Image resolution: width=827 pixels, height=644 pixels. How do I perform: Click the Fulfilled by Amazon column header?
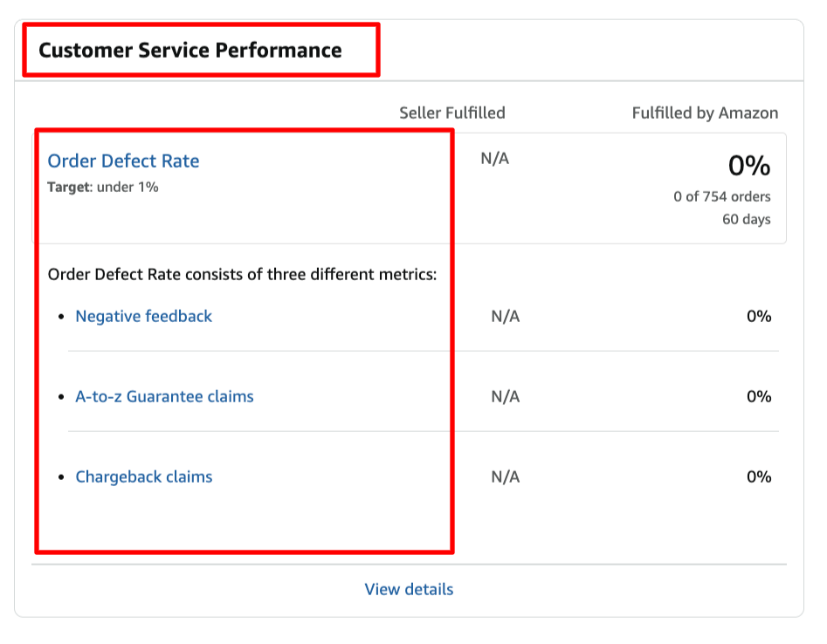tap(705, 113)
